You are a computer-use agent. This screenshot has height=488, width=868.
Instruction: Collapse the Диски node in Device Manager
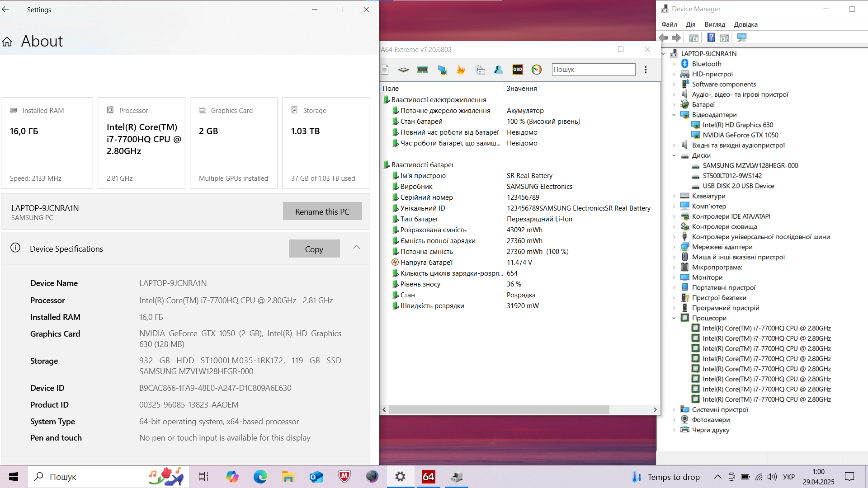pyautogui.click(x=674, y=155)
